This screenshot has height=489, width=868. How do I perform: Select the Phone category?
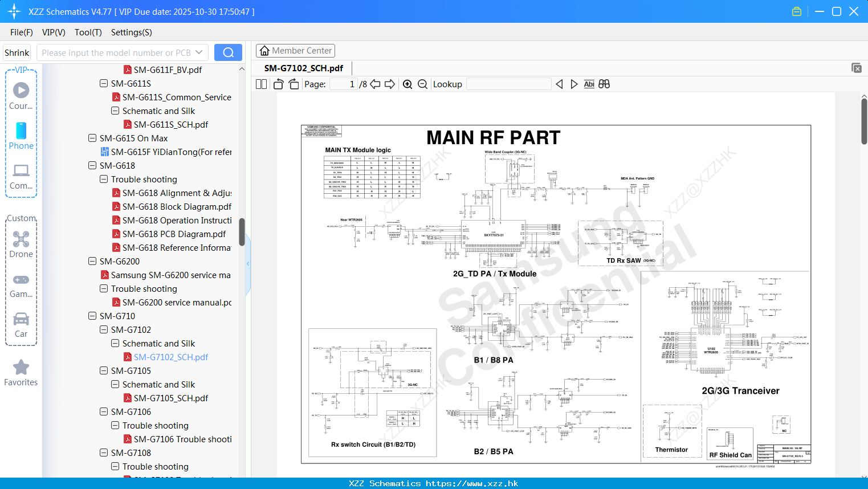[x=21, y=136]
